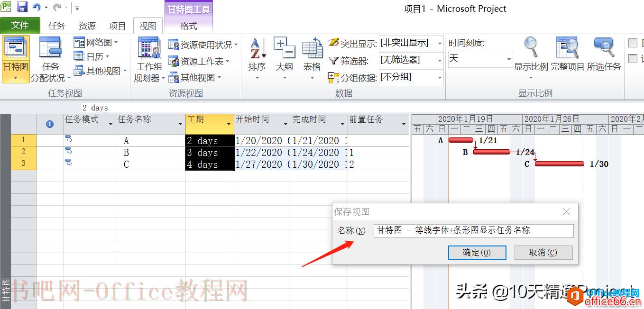Click the Selected Tasks (所选任务) icon

tap(604, 47)
